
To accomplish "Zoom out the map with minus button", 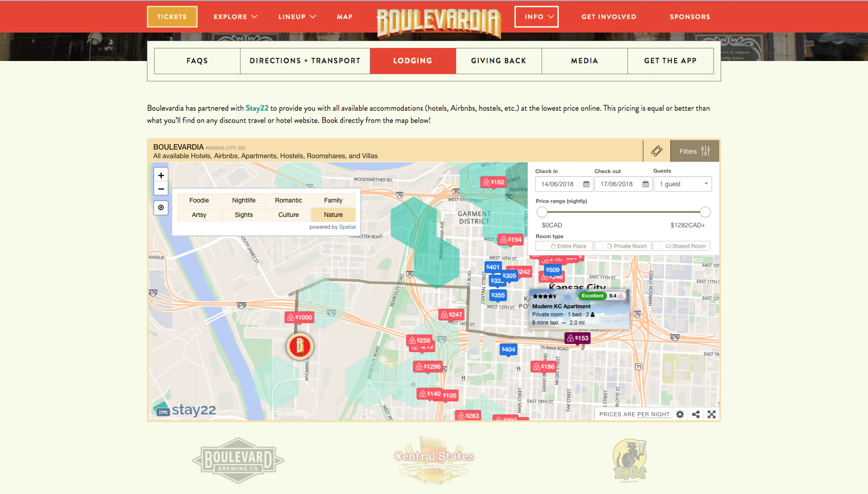I will [161, 189].
